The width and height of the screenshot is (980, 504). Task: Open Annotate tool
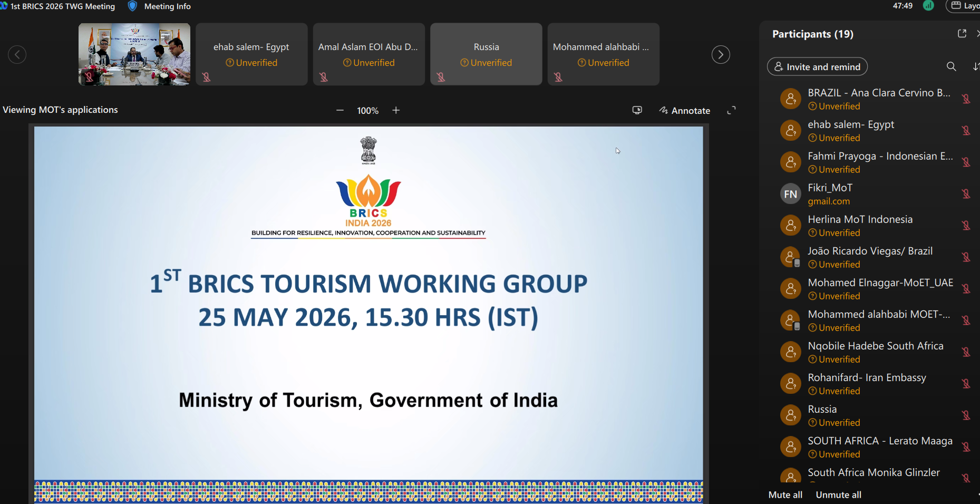point(684,110)
